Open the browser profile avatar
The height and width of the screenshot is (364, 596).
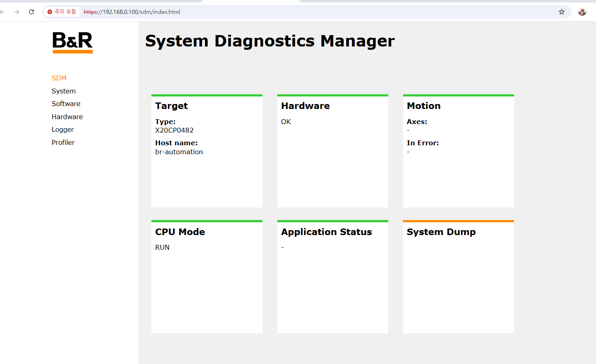pos(582,12)
